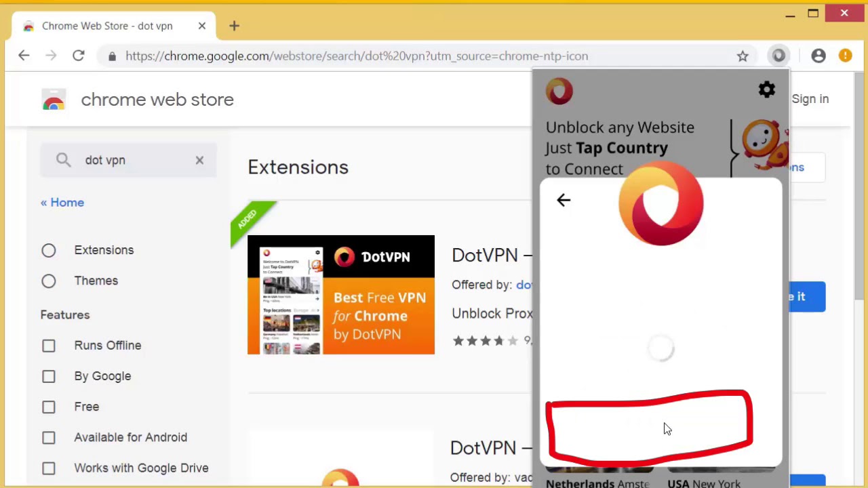Click the DotVPN logo in popup header
The image size is (868, 488).
[559, 91]
